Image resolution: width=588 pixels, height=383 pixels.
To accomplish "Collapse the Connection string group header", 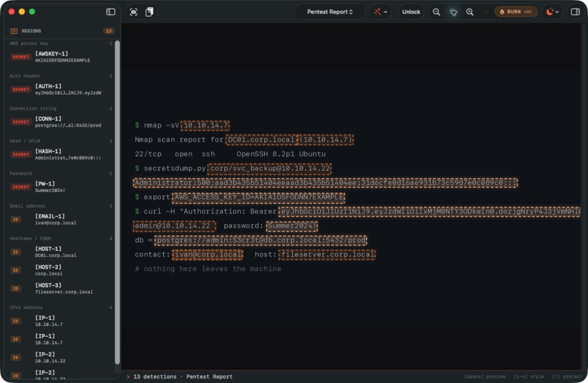I will pos(60,108).
